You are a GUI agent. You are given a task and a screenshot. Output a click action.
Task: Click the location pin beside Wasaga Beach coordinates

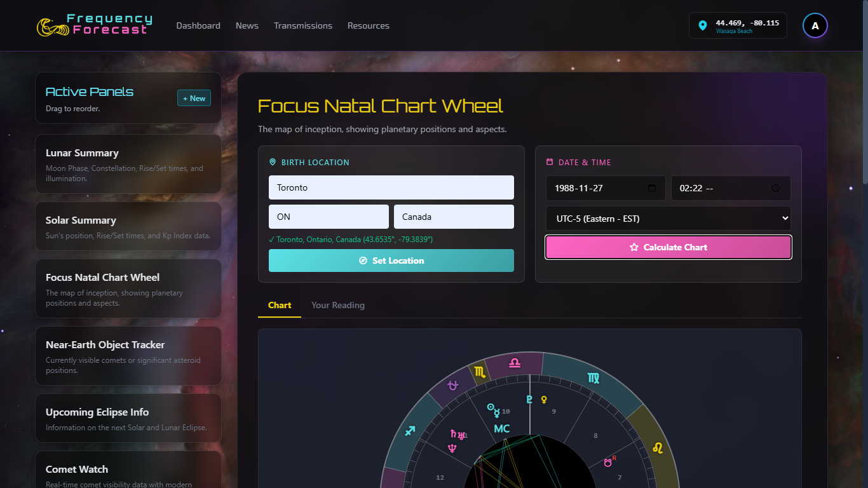703,25
